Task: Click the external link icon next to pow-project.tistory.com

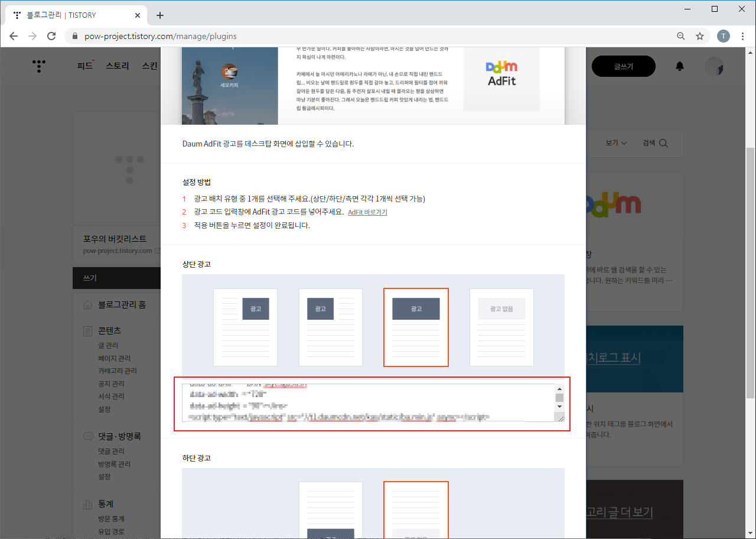Action: pyautogui.click(x=157, y=251)
